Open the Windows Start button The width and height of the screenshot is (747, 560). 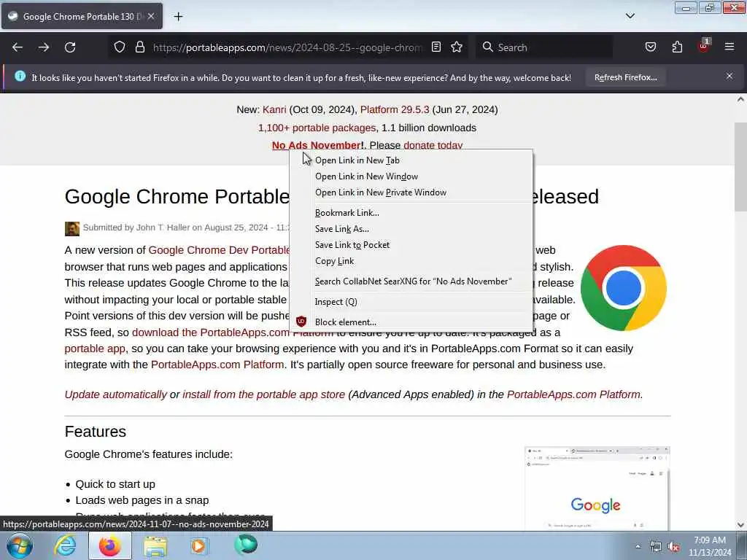20,545
